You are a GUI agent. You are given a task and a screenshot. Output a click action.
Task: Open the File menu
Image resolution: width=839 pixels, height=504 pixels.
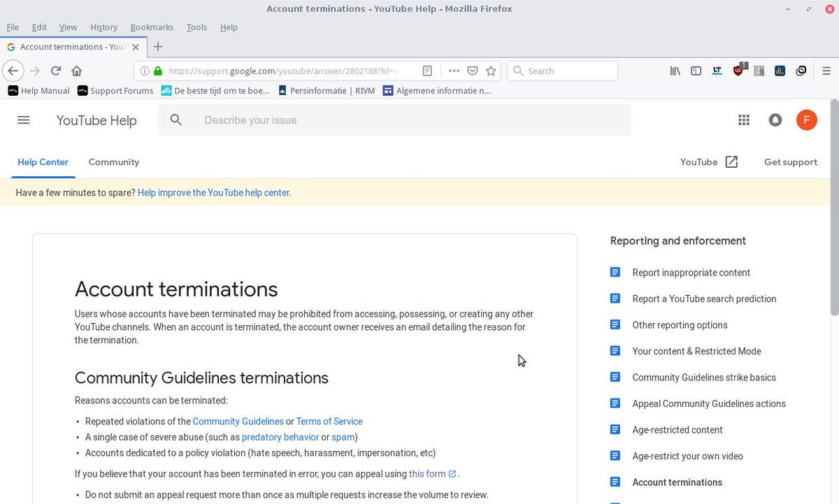coord(13,27)
